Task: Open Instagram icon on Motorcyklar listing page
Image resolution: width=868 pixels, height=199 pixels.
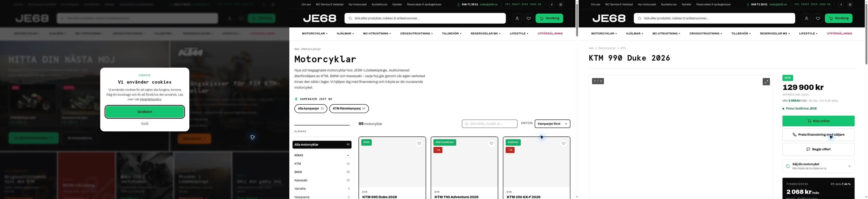Action: coord(561,5)
